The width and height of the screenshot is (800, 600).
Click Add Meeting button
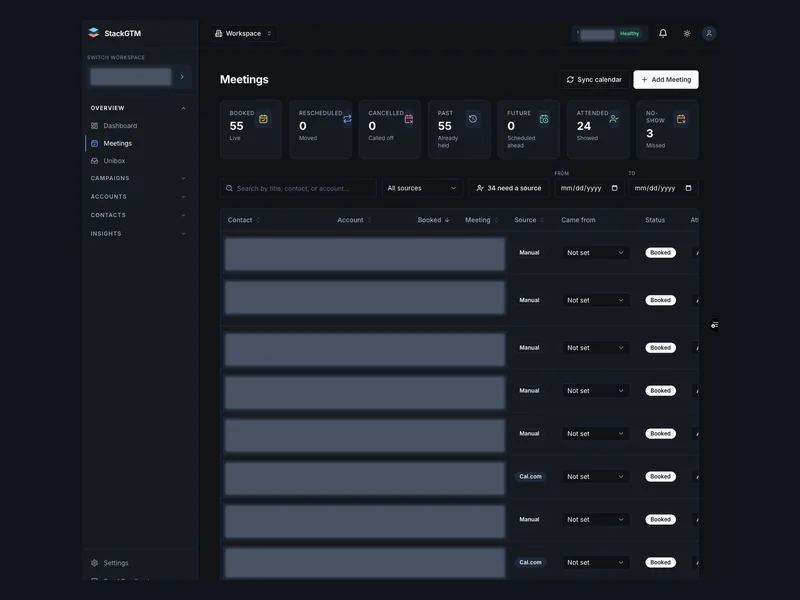pos(666,80)
